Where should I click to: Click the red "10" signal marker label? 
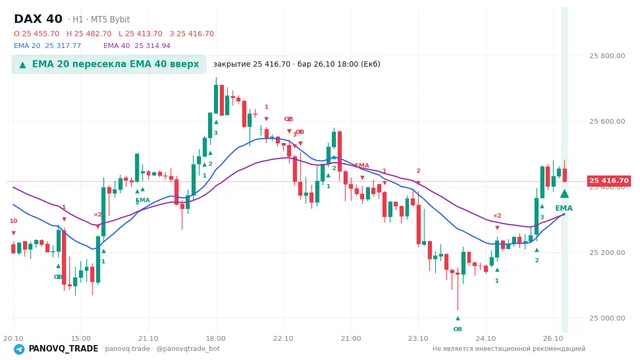[x=13, y=221]
